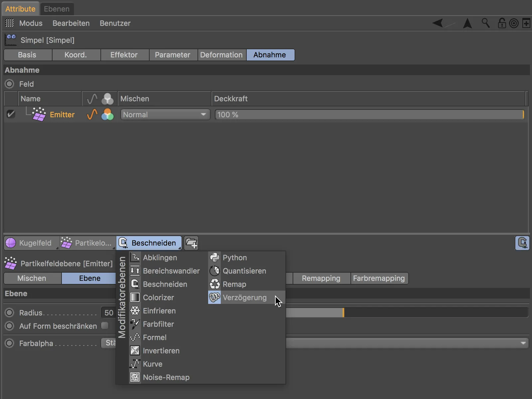Click the grid handle icon beside Modus

pos(10,23)
